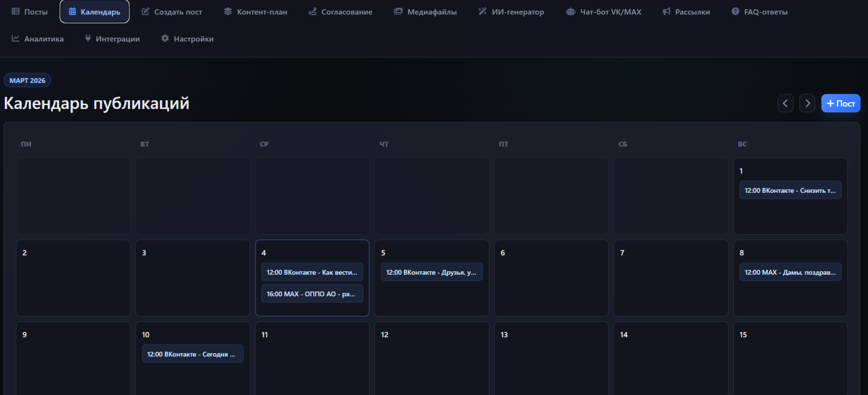Open the ИИ-генератор label
This screenshot has height=395, width=868.
518,12
